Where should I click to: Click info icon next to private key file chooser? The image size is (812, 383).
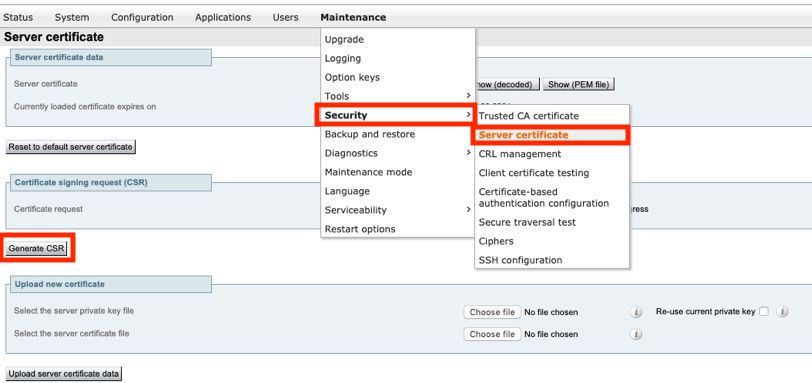636,312
